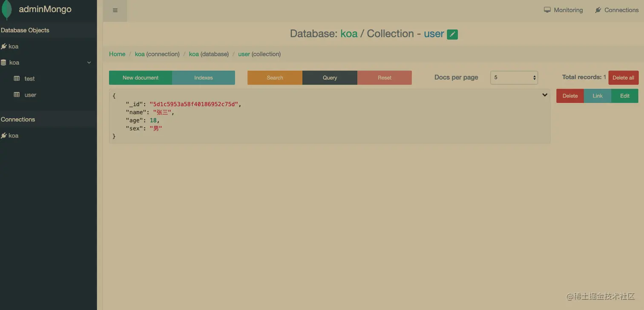
Task: Click the Reset button
Action: click(x=385, y=77)
